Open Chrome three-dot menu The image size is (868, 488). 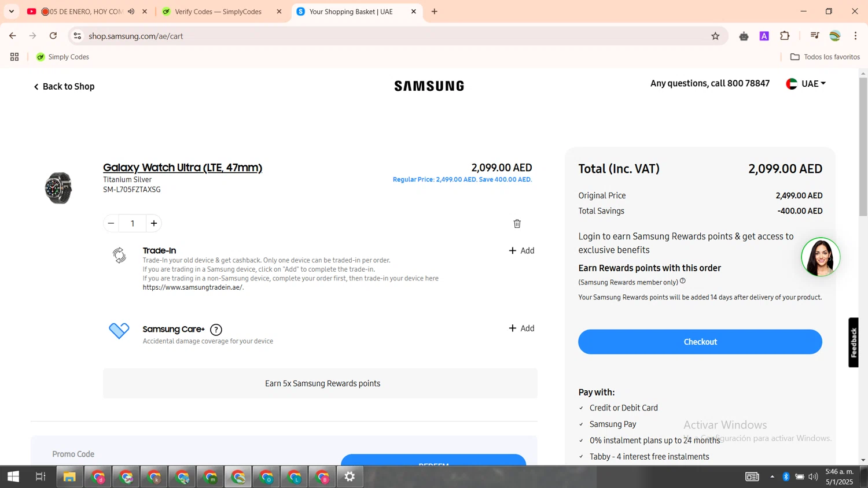click(855, 36)
